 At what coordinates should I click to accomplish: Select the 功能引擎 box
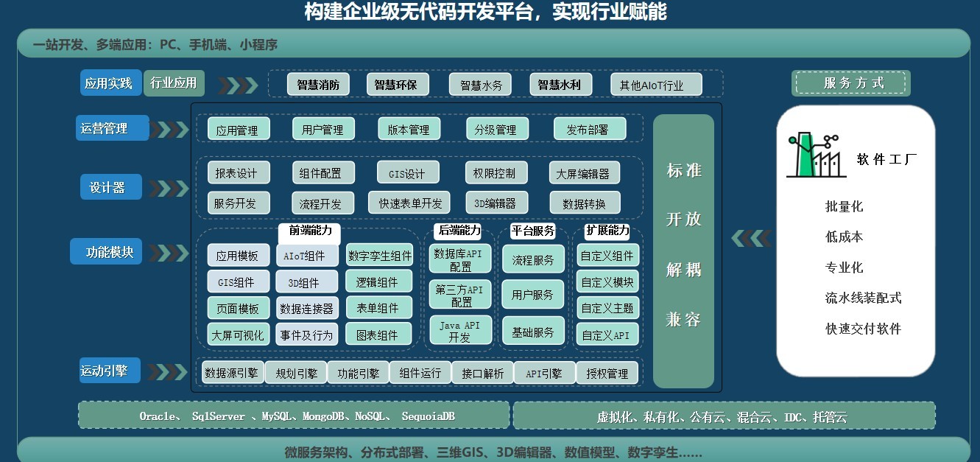click(359, 373)
